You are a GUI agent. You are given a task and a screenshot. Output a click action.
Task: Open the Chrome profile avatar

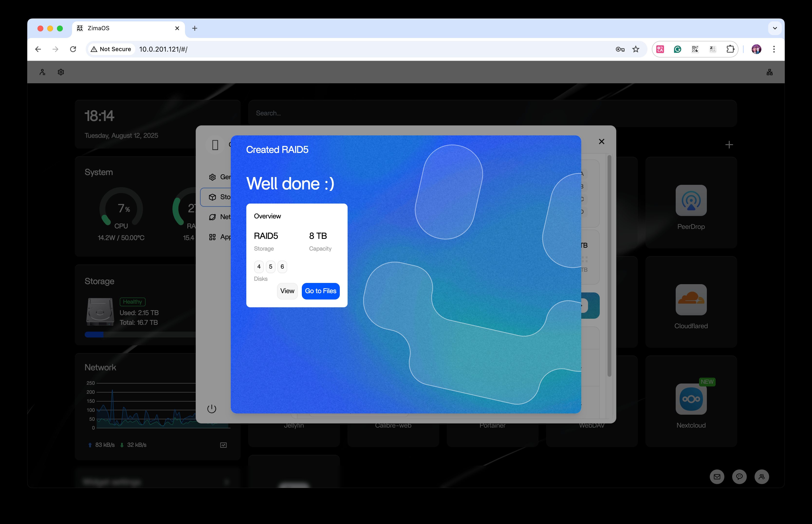pos(756,49)
